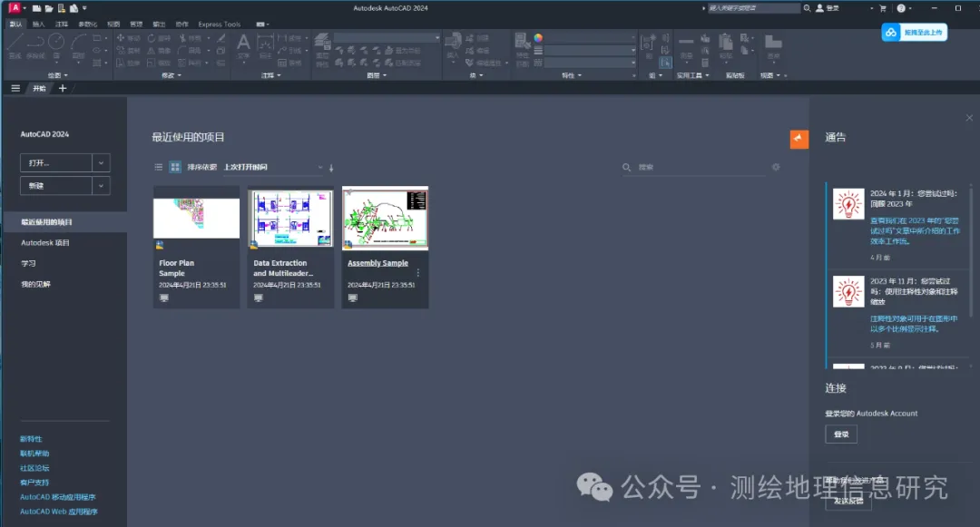980x527 pixels.
Task: Select the Table tool in Annotation panel
Action: tap(290, 63)
